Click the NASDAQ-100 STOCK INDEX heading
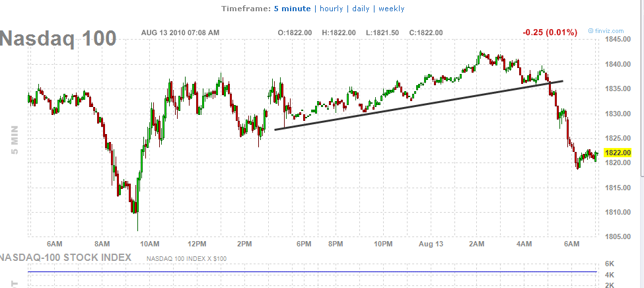644x288 pixels. (x=65, y=258)
